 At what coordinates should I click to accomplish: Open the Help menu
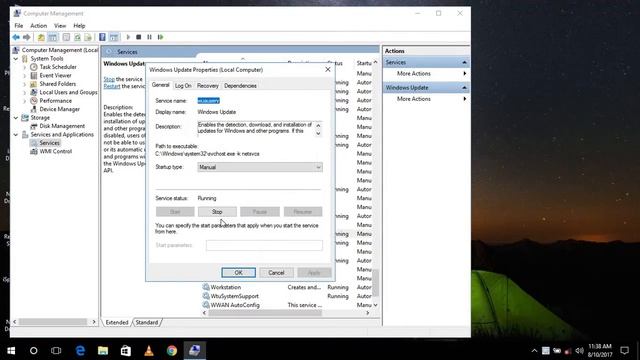coord(79,26)
